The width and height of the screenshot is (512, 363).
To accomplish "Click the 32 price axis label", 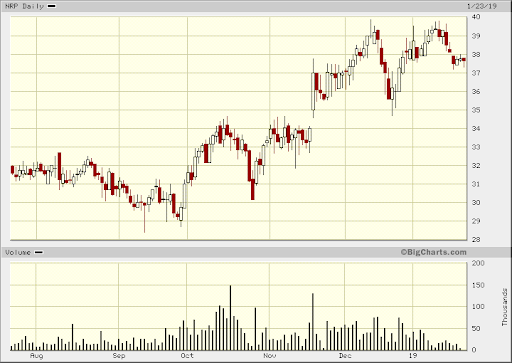I will [476, 165].
